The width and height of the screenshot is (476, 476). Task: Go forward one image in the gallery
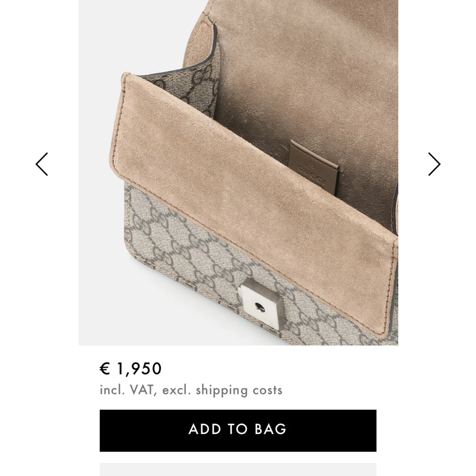434,164
